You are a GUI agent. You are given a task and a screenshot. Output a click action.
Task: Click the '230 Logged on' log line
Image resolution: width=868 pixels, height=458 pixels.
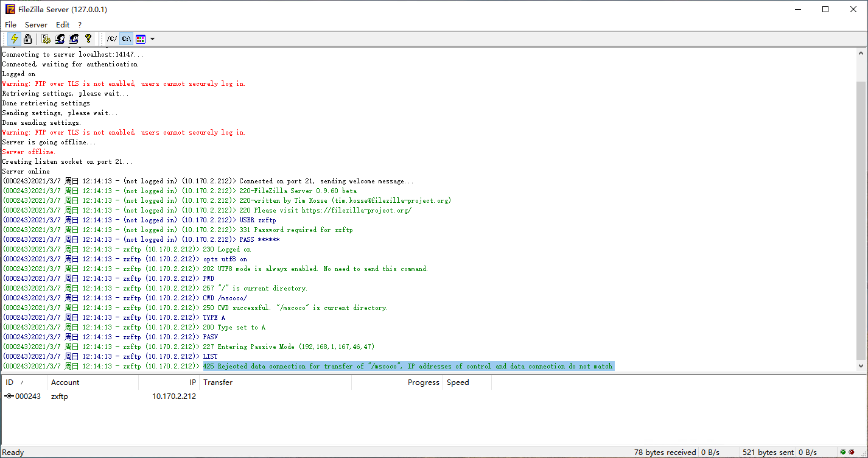[x=127, y=249]
